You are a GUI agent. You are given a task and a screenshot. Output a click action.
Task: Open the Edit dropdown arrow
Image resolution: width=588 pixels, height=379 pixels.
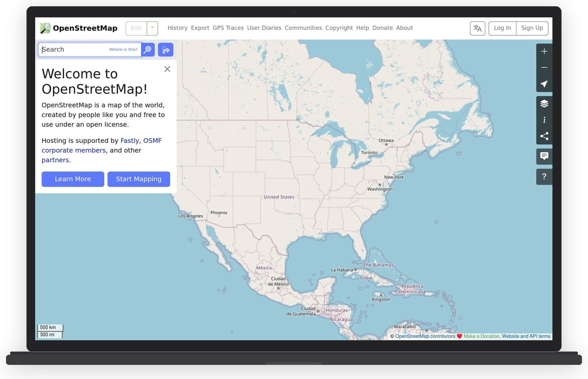[152, 28]
